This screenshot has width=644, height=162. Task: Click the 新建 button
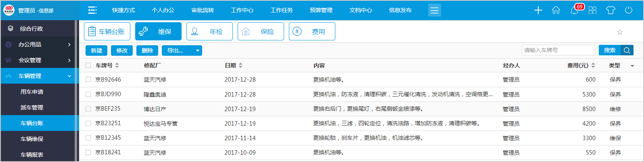[x=96, y=50]
